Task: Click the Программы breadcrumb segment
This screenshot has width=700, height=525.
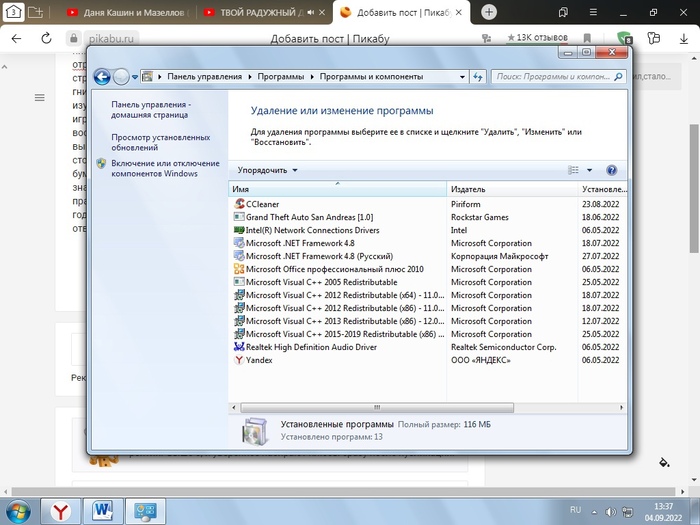Action: [x=280, y=77]
